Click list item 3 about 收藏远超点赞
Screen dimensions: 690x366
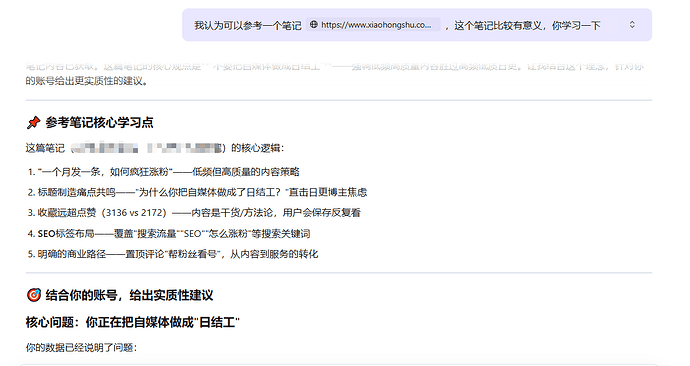(x=194, y=213)
